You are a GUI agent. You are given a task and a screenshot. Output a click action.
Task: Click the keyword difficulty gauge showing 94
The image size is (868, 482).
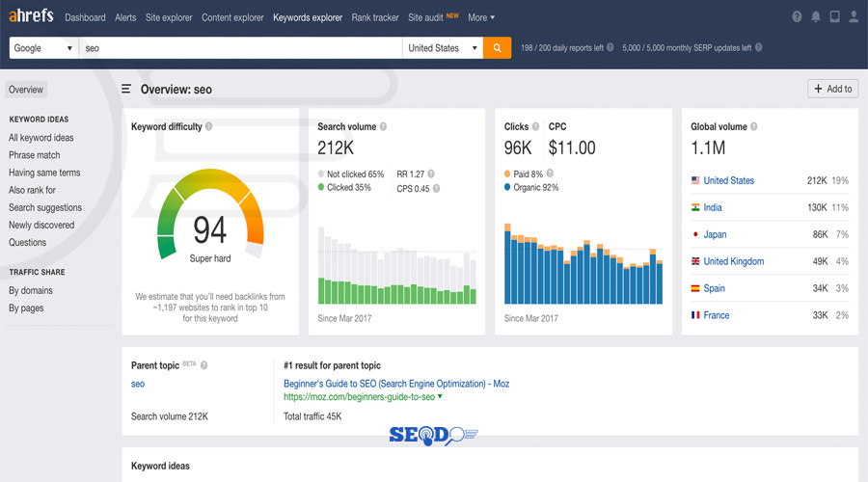pyautogui.click(x=210, y=216)
